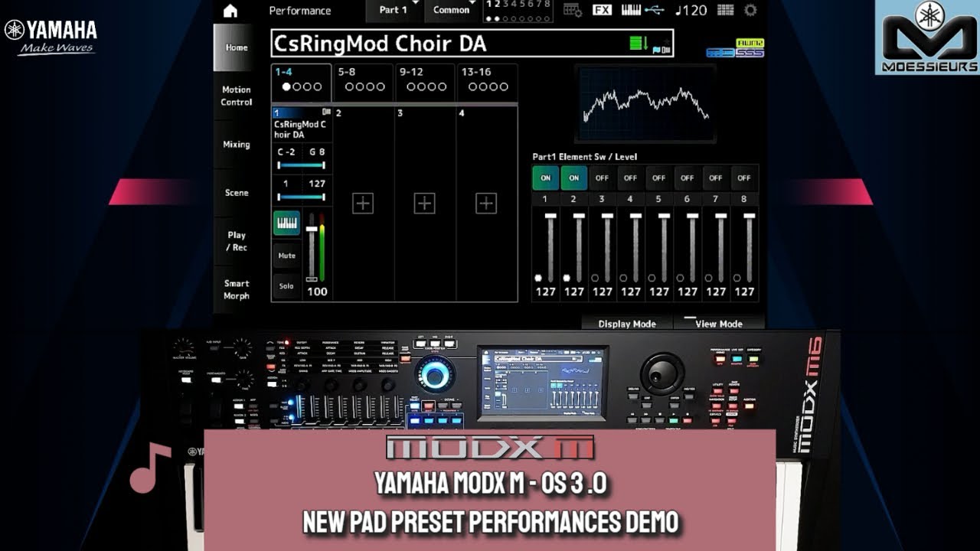This screenshot has width=980, height=551.
Task: Click the Moessieurs channel logo
Action: [x=926, y=37]
